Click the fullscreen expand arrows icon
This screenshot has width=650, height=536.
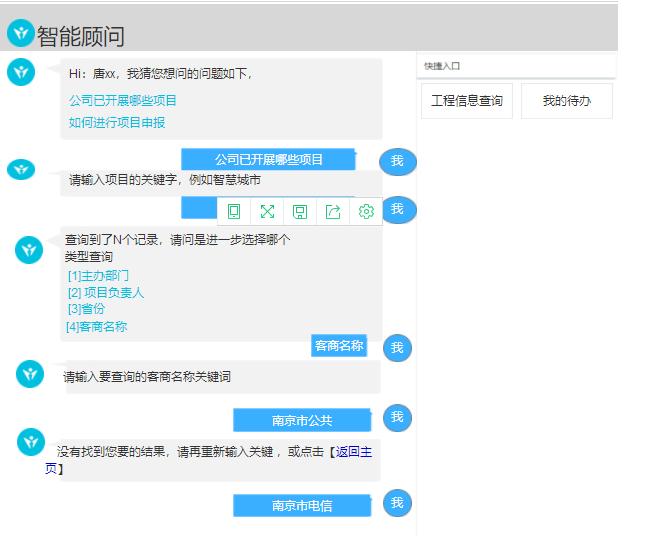(x=267, y=211)
